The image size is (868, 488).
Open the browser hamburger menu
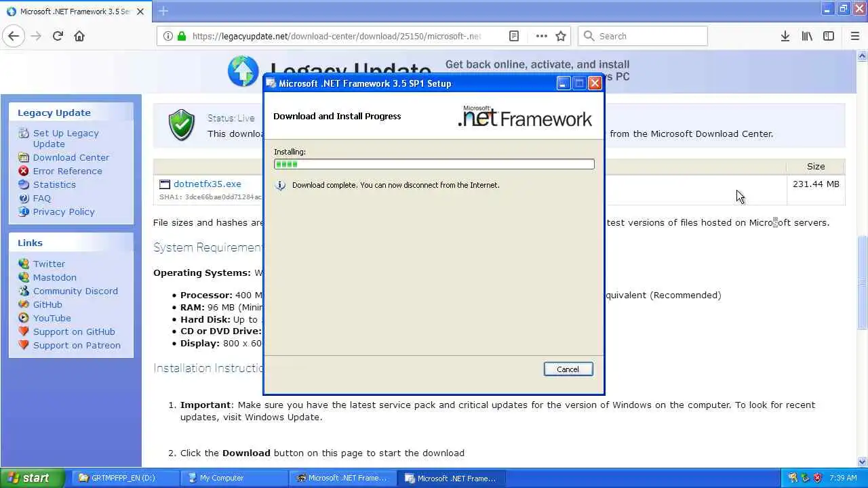point(854,36)
